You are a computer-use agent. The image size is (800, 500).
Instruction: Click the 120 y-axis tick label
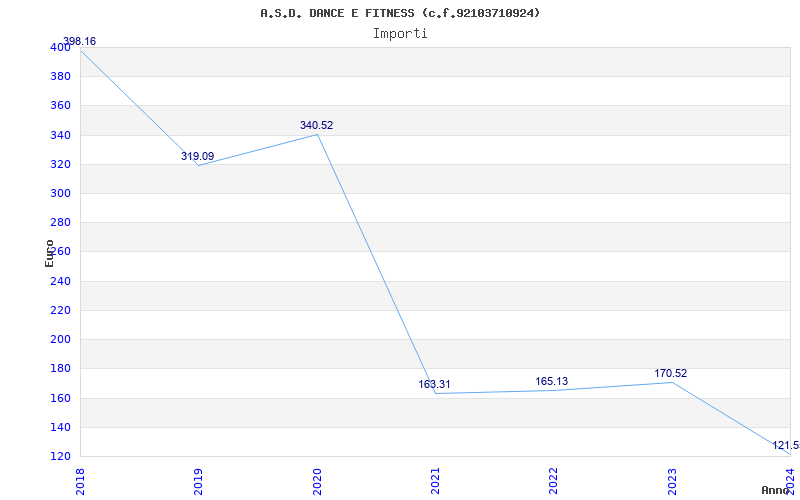click(x=60, y=457)
